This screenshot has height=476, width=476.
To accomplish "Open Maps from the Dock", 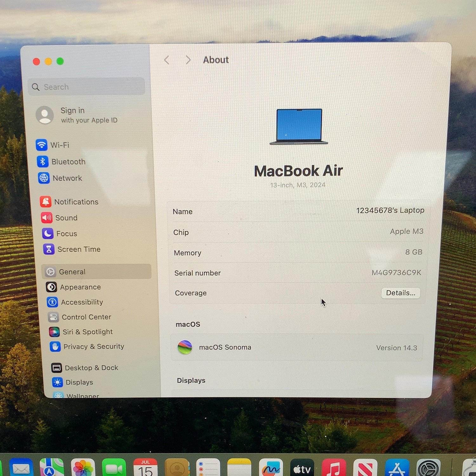I will 52,468.
